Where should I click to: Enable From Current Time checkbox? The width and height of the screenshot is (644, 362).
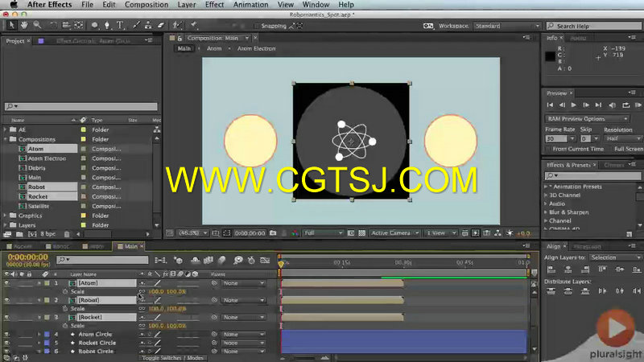click(548, 149)
